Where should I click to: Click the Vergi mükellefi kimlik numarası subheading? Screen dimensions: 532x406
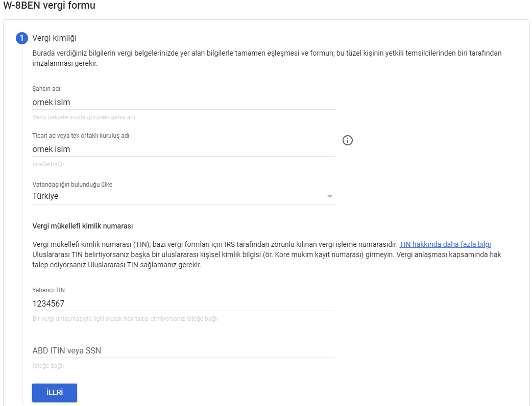[82, 226]
